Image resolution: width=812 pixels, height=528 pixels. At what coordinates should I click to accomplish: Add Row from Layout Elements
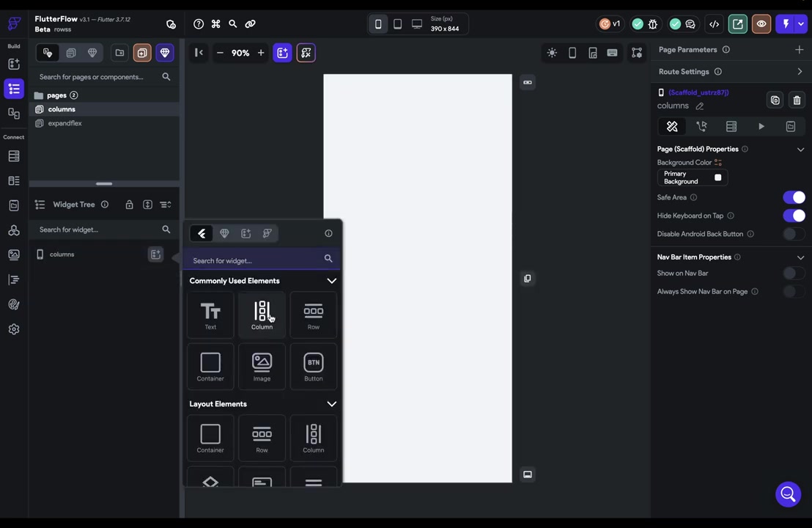[262, 439]
